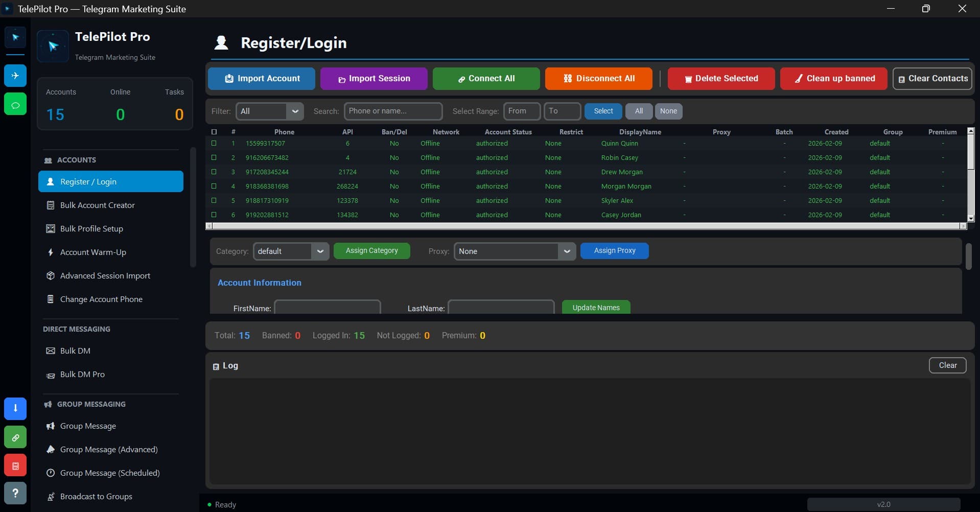Click the TelePilot Pro logo icon
Image resolution: width=980 pixels, height=512 pixels.
pos(53,46)
